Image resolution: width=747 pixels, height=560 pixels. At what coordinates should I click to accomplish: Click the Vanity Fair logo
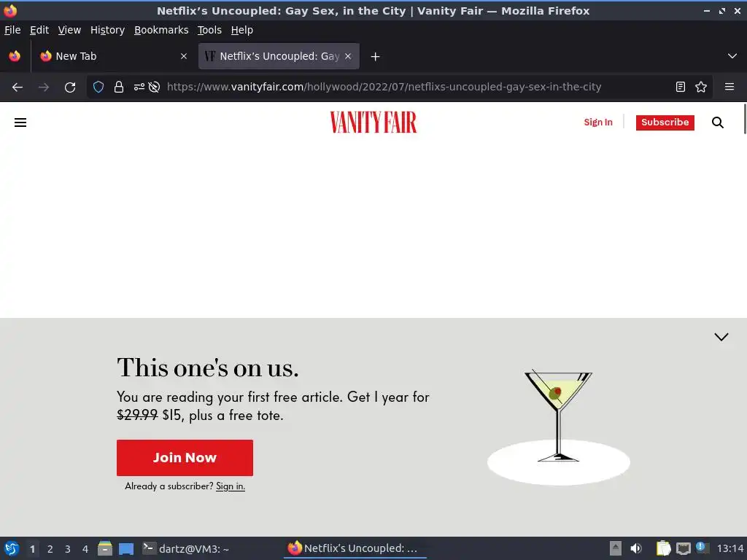click(x=373, y=122)
